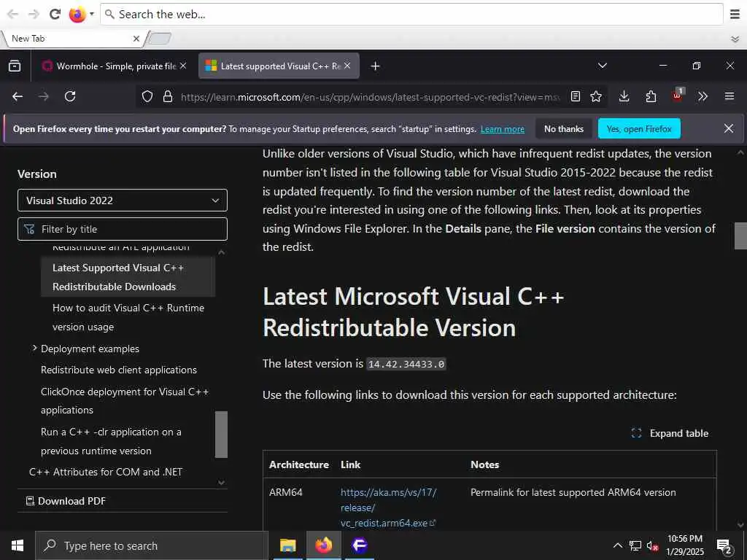
Task: Click the 'Download PDF' link
Action: pos(66,501)
